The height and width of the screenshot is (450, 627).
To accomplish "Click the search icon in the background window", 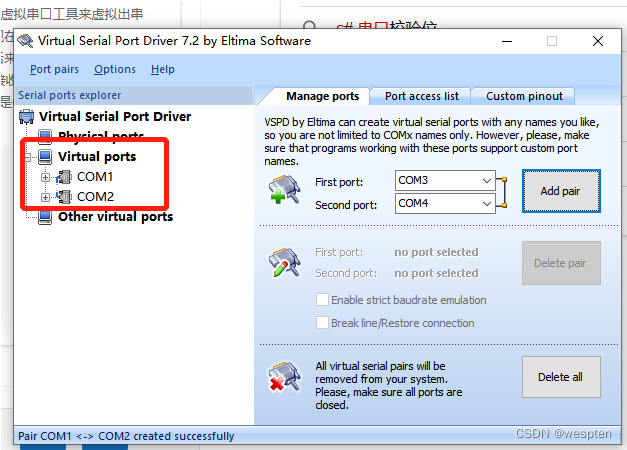I will point(310,26).
